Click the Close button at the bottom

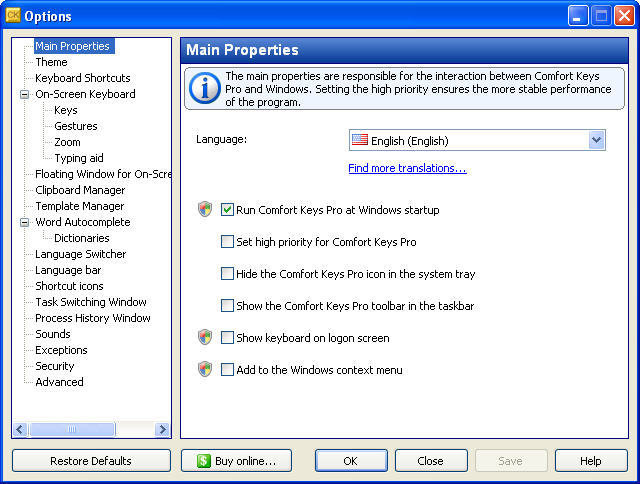(431, 461)
